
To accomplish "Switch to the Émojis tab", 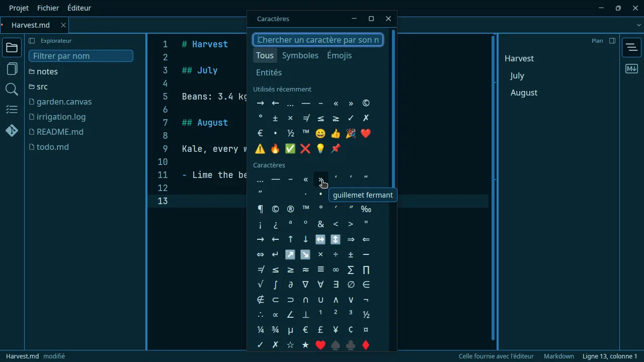I will [x=340, y=55].
